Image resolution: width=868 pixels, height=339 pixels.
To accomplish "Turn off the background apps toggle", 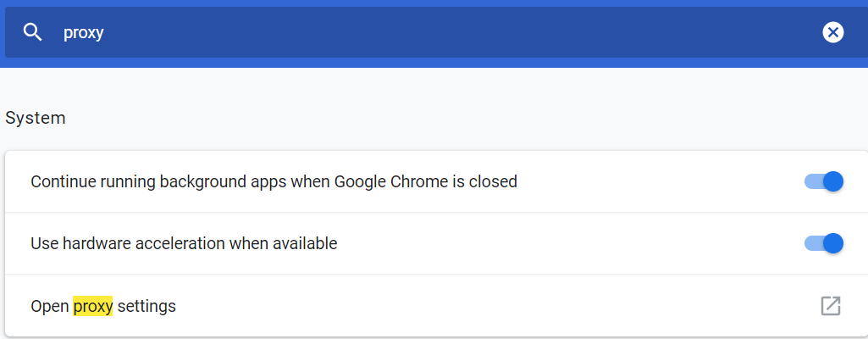I will [x=824, y=181].
